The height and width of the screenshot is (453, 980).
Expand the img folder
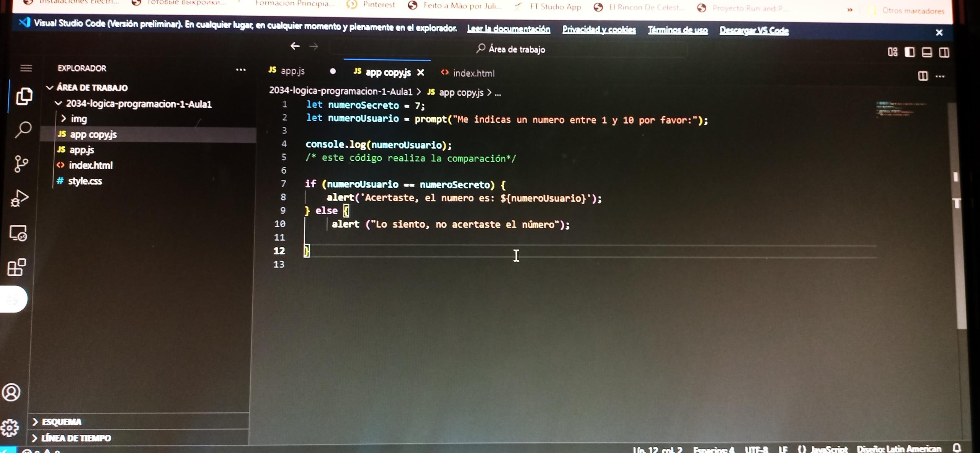tap(74, 119)
